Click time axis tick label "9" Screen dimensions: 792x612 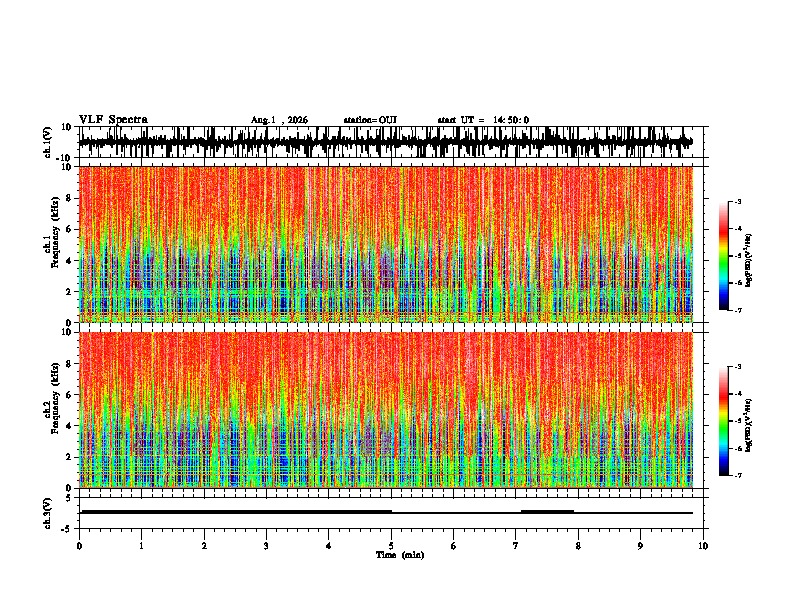640,546
